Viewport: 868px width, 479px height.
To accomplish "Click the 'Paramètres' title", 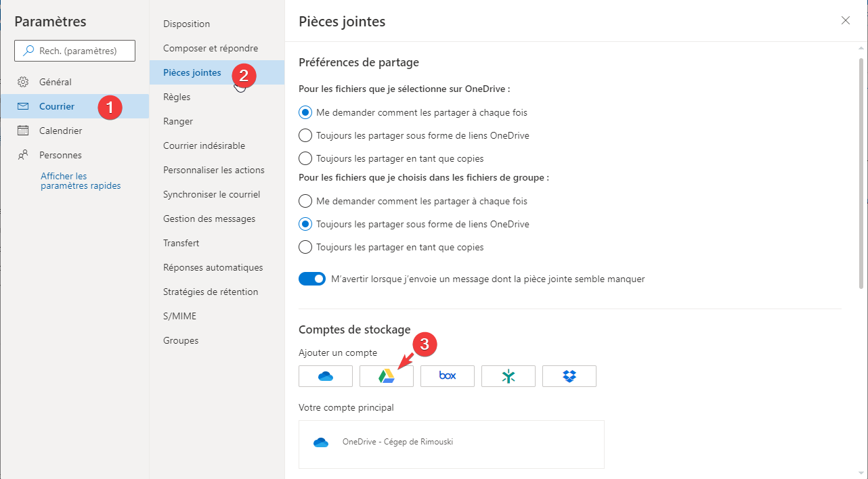I will [x=50, y=22].
